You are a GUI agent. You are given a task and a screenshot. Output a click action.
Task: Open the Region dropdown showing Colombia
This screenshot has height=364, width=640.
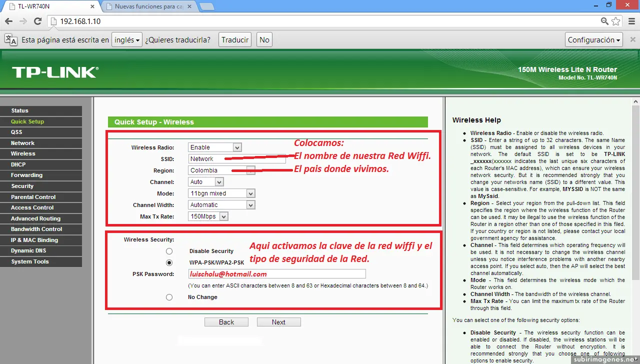tap(222, 170)
